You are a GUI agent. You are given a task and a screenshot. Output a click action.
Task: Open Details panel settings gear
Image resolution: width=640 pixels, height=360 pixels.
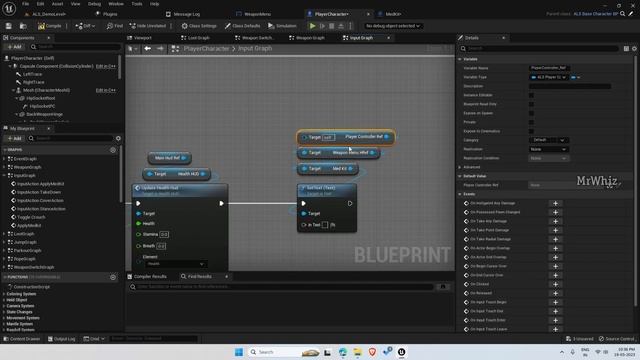pos(634,49)
